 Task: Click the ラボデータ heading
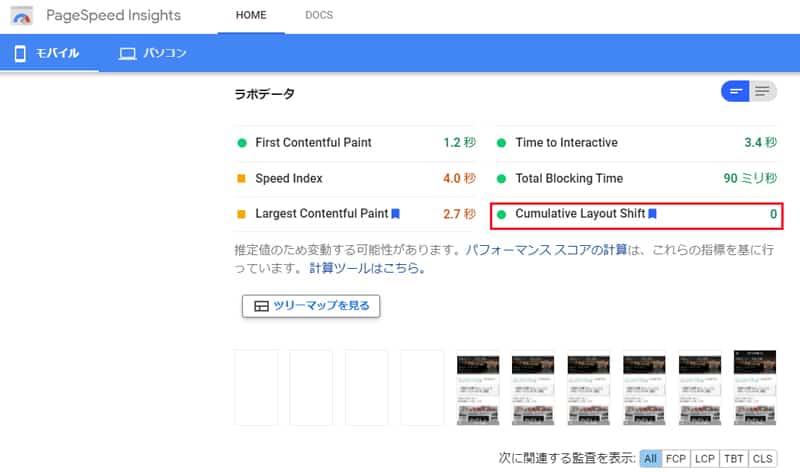click(264, 94)
